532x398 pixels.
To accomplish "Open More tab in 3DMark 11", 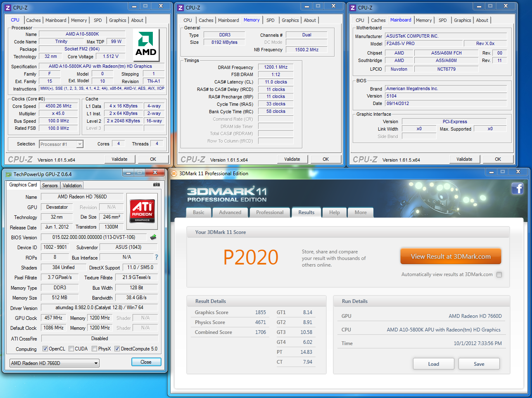I will click(361, 212).
